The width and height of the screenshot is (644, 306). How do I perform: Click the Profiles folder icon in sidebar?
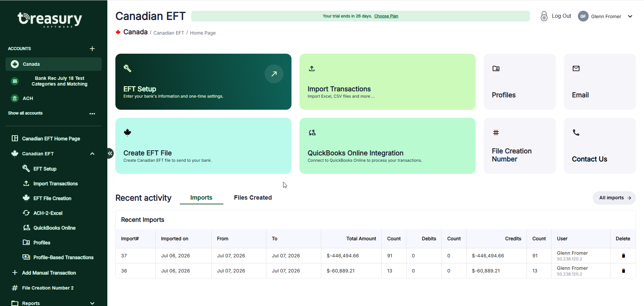coord(26,242)
